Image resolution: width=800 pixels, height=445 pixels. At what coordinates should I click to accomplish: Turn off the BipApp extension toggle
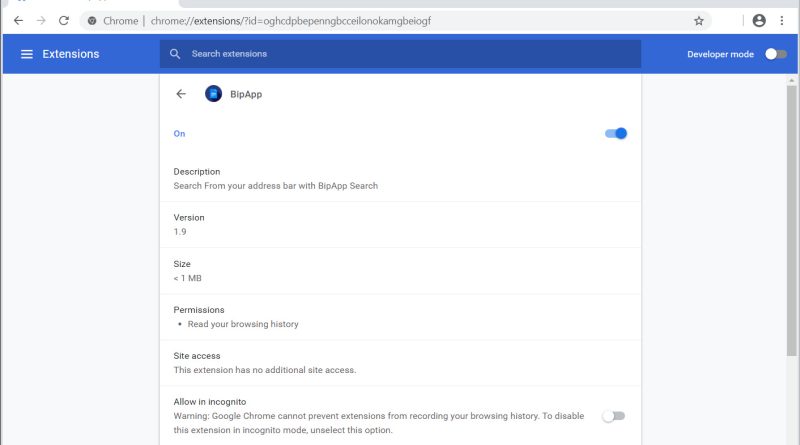click(616, 133)
